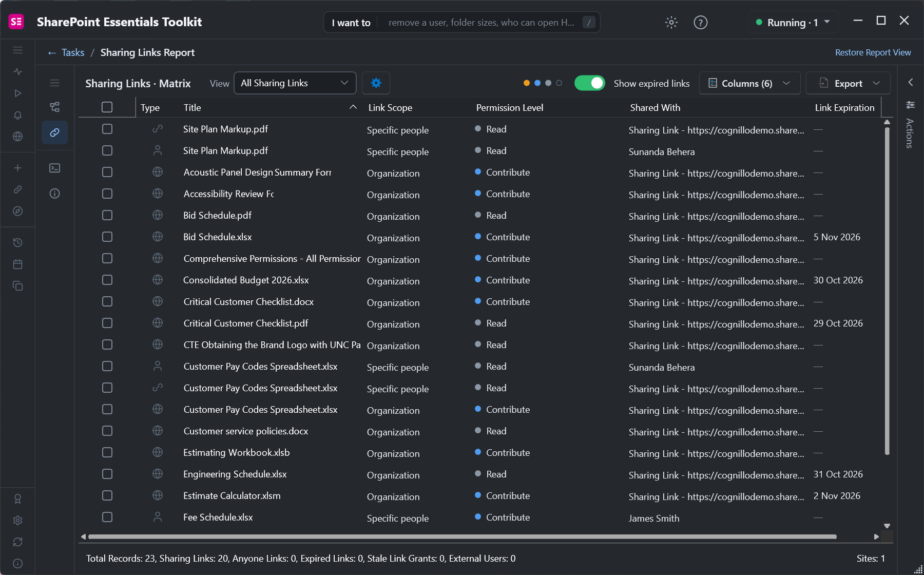The height and width of the screenshot is (575, 924).
Task: Open the activity pulse icon in sidebar
Action: 18,72
